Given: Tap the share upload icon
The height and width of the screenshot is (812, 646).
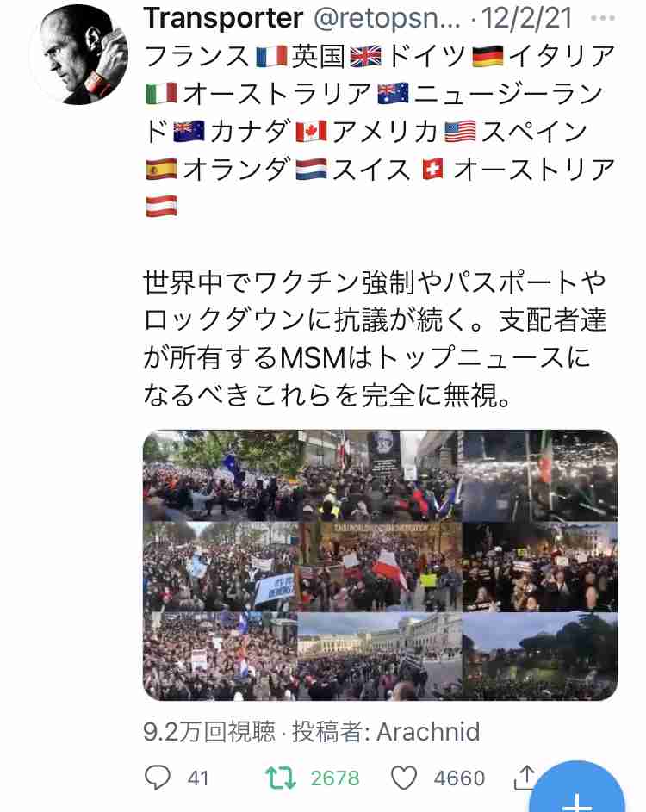Looking at the screenshot, I should pos(525,777).
